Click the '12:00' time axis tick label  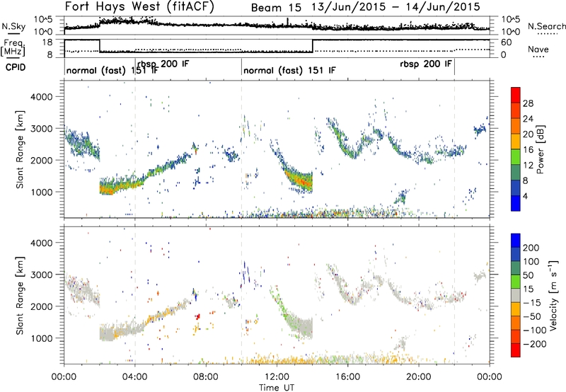click(x=277, y=377)
